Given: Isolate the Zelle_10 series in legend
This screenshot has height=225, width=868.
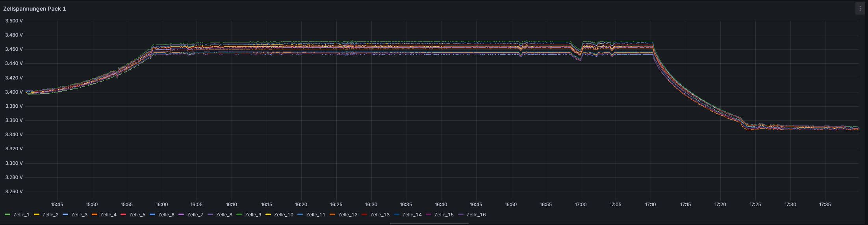Looking at the screenshot, I should pos(283,215).
